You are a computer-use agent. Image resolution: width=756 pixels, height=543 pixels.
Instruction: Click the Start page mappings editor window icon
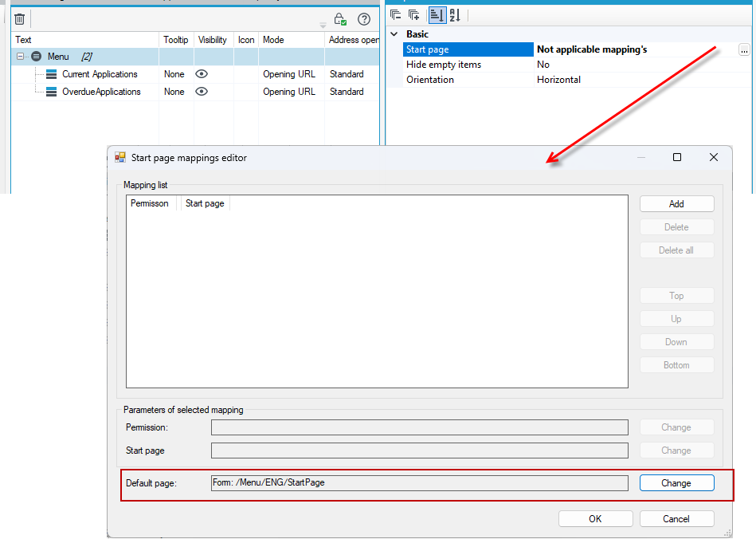(x=120, y=157)
